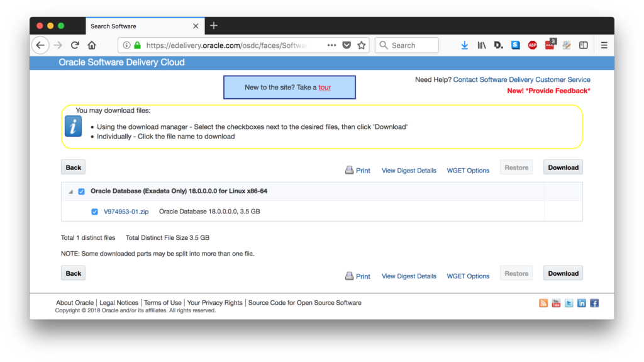Open a new tab with the plus button

click(214, 26)
